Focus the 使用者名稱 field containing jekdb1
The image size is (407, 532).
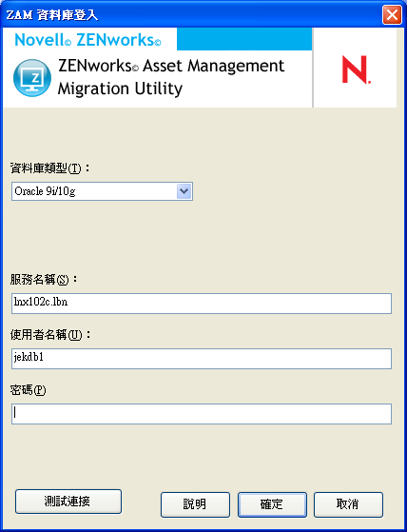pyautogui.click(x=202, y=358)
